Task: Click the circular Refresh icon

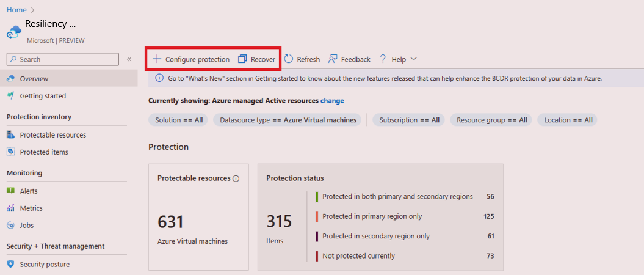Action: tap(289, 59)
